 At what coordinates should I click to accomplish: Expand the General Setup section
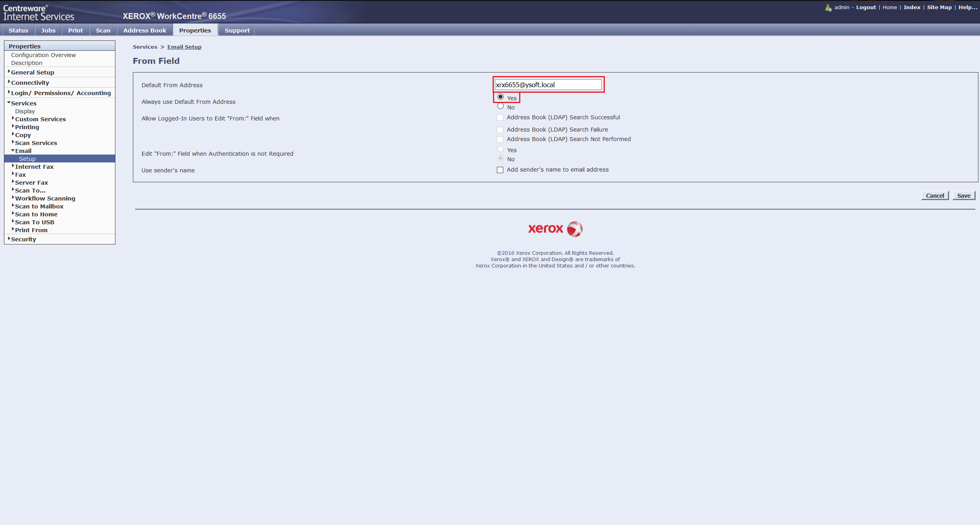33,72
